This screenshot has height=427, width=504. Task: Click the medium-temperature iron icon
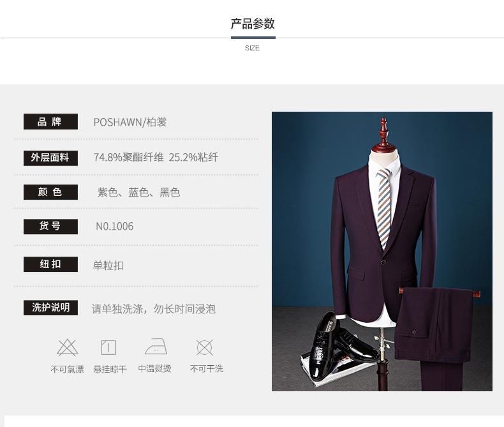point(156,347)
